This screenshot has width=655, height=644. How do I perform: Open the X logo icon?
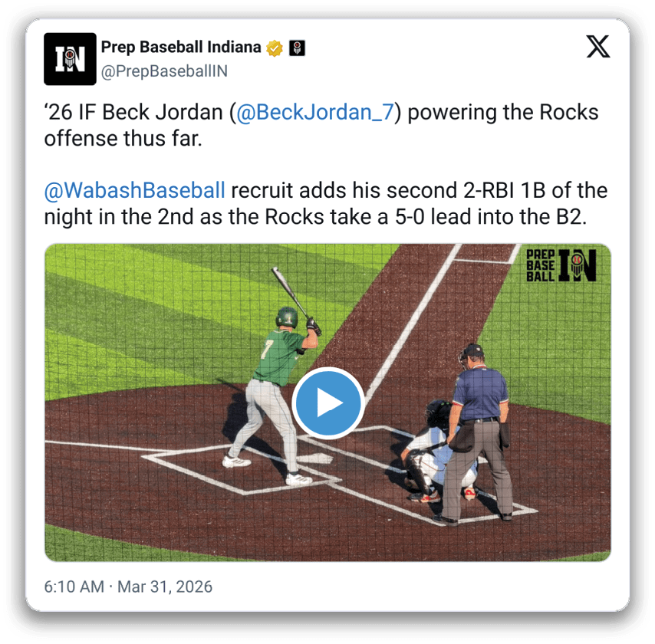click(597, 47)
